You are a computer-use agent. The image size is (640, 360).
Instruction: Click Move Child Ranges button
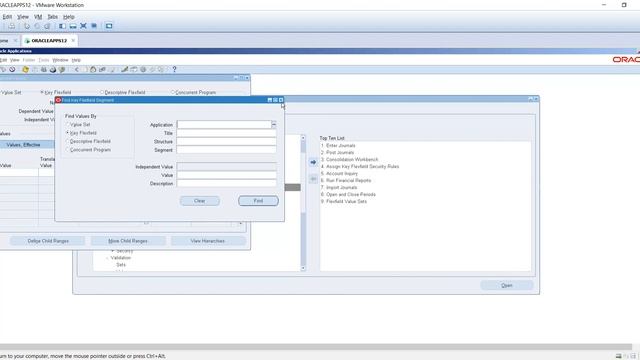point(128,241)
